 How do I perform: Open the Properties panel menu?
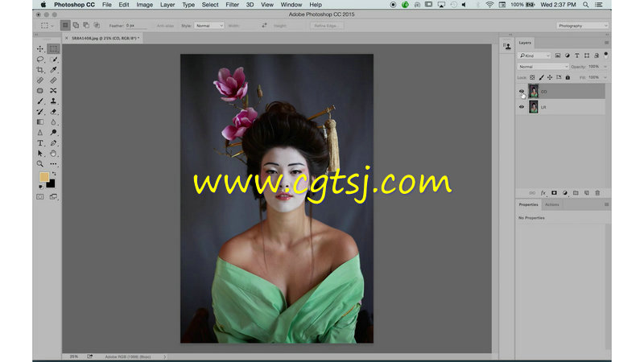(607, 204)
